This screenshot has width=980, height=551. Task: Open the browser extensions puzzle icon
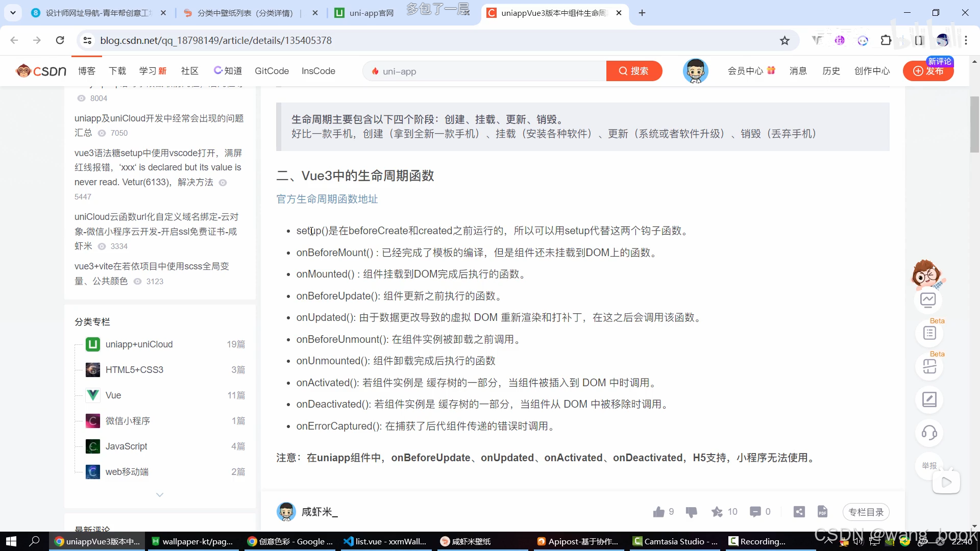886,40
